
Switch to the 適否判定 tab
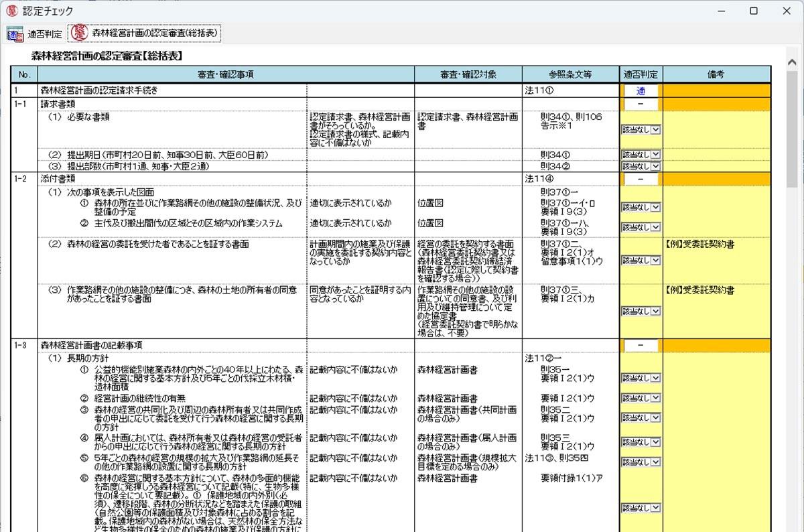coord(35,34)
